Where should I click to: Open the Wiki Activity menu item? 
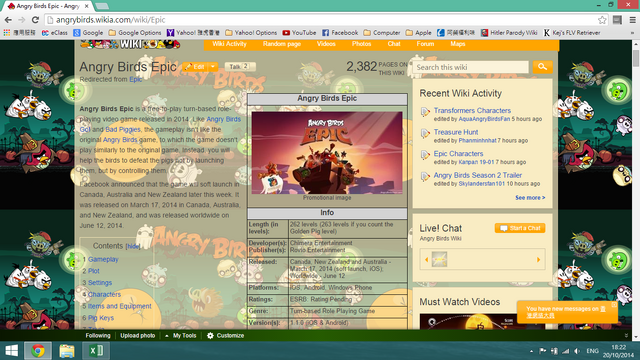(229, 44)
